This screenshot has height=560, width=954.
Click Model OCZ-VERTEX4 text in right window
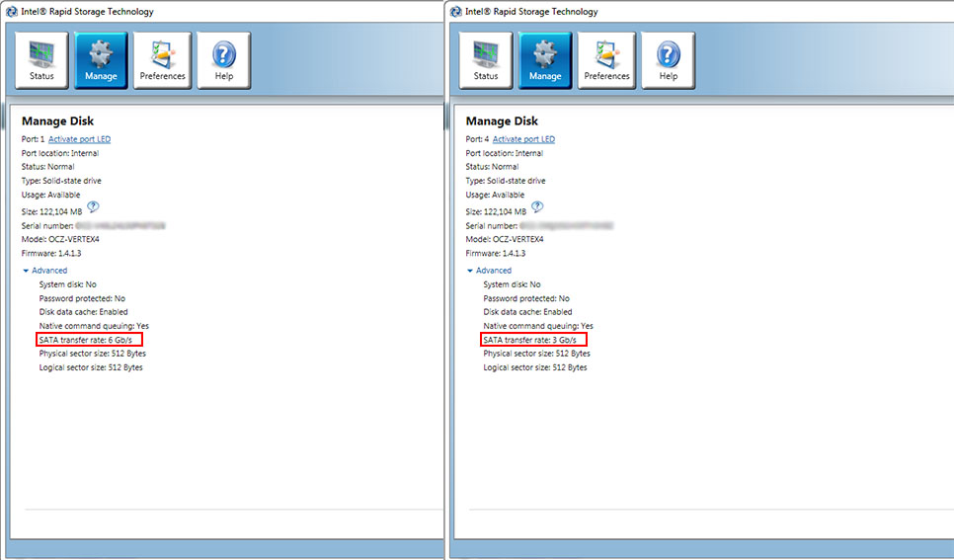click(x=505, y=239)
